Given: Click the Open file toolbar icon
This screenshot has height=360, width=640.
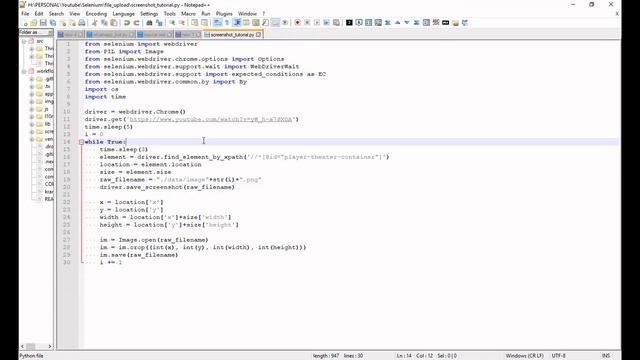Looking at the screenshot, I should (34, 23).
